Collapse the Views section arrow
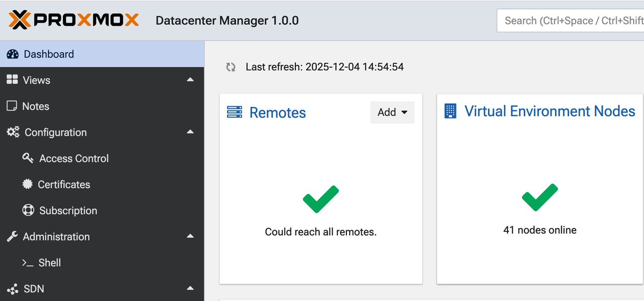The height and width of the screenshot is (301, 644). (x=190, y=80)
